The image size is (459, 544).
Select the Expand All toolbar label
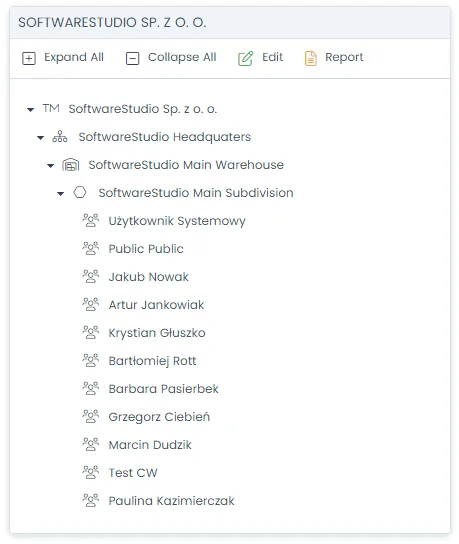coord(74,57)
